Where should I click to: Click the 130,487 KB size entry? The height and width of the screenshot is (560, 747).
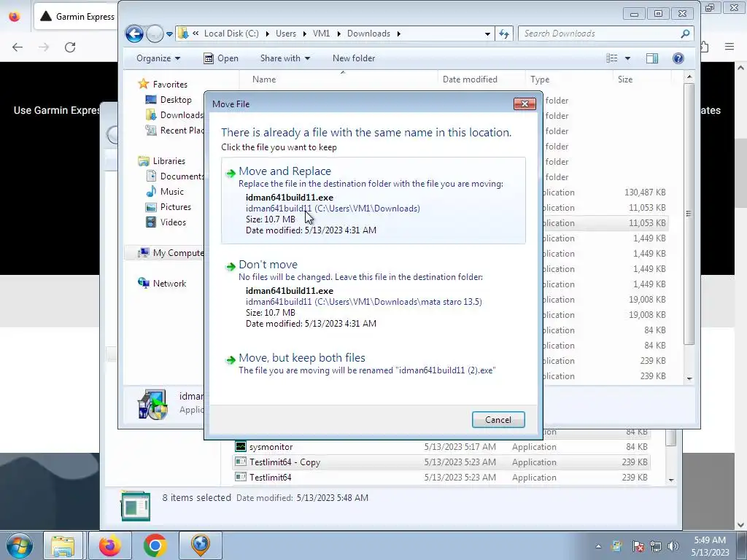coord(645,192)
